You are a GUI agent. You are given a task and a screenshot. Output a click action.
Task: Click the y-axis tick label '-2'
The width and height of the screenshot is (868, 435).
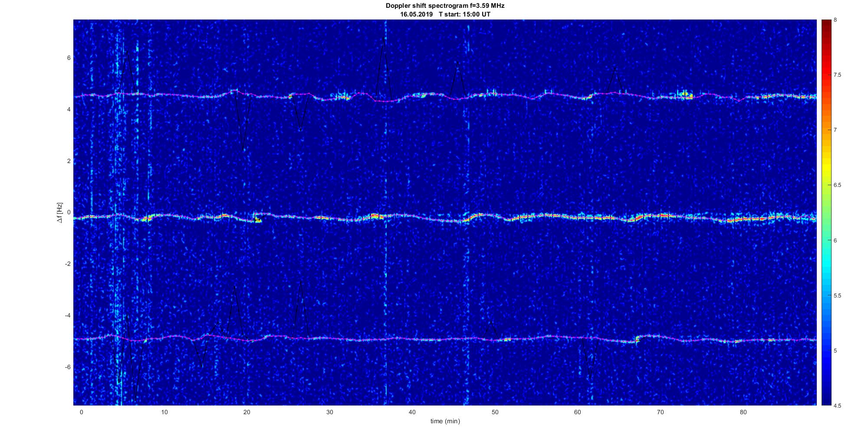pyautogui.click(x=67, y=264)
